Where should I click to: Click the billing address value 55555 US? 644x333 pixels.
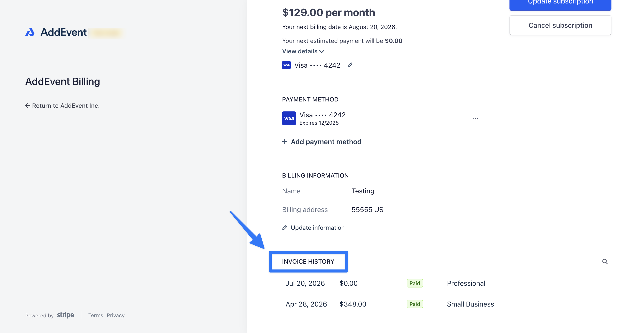point(367,210)
